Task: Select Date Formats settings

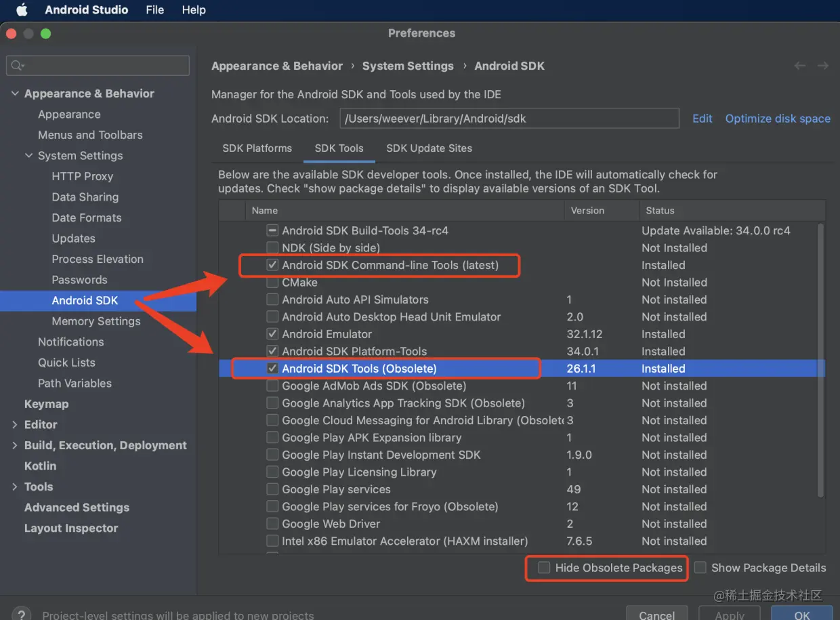Action: click(x=87, y=218)
